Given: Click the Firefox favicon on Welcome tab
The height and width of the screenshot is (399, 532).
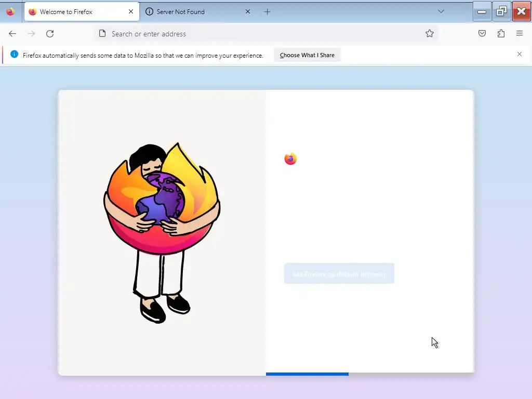Looking at the screenshot, I should (33, 12).
